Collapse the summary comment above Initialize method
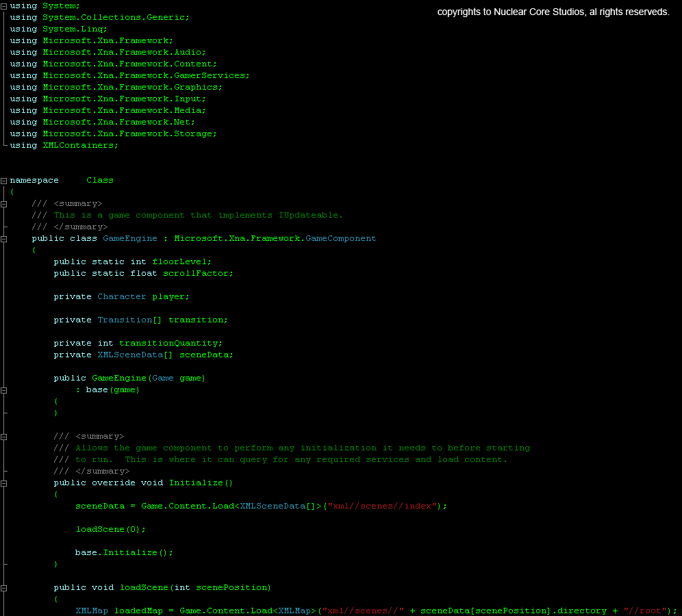Image resolution: width=682 pixels, height=616 pixels. (4, 437)
